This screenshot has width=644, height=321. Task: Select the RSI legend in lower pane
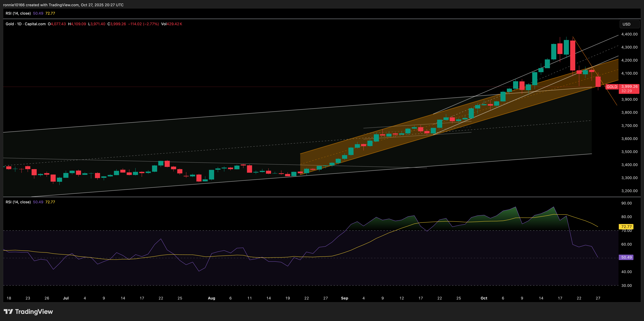click(x=18, y=202)
